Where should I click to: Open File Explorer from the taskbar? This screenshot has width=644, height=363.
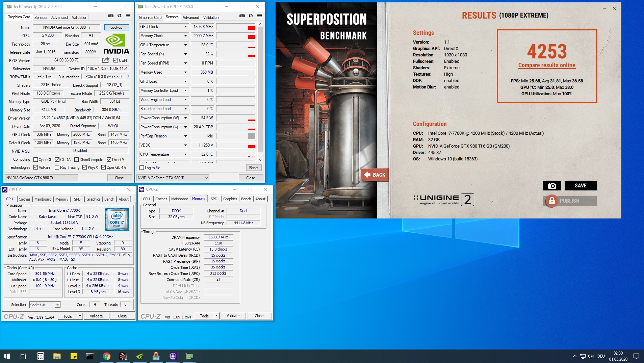(57, 356)
